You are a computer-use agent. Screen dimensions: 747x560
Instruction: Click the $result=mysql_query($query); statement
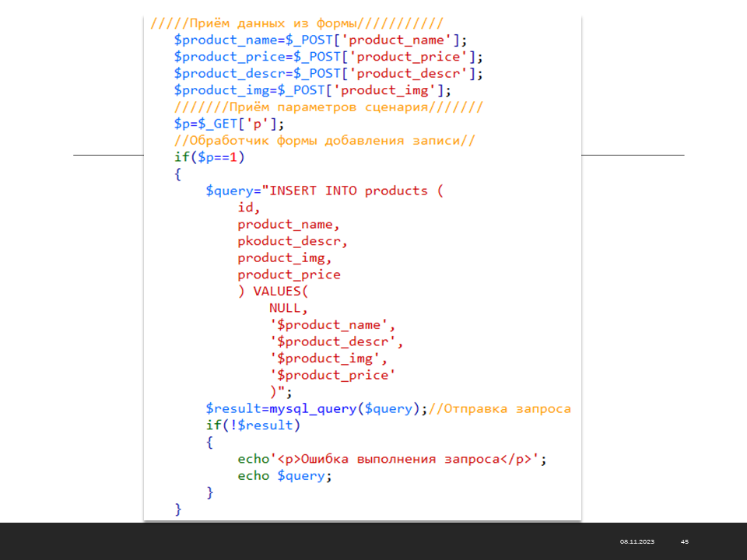tap(317, 408)
